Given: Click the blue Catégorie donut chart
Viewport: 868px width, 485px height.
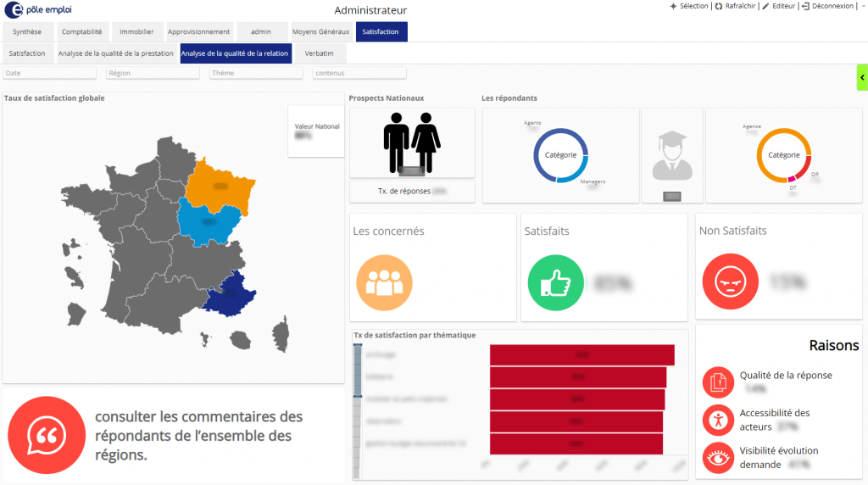Looking at the screenshot, I should coord(561,155).
